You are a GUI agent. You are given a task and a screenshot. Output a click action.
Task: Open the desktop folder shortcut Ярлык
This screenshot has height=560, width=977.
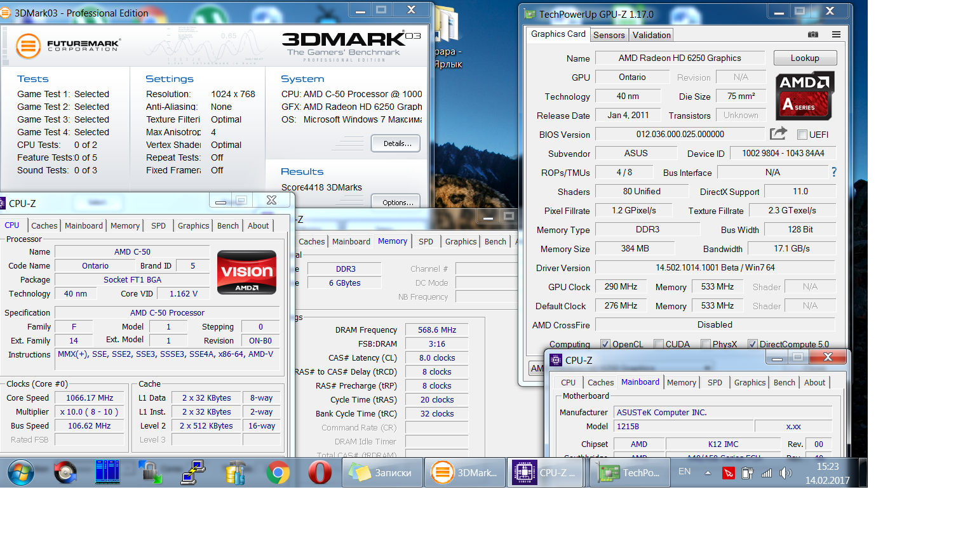pos(447,38)
